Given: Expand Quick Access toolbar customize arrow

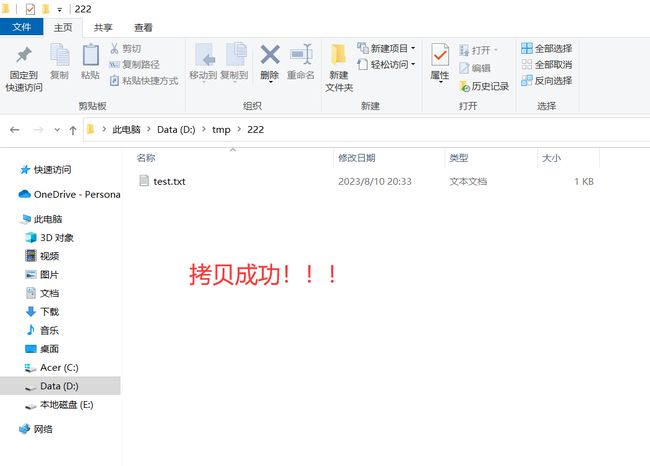Looking at the screenshot, I should tap(60, 10).
